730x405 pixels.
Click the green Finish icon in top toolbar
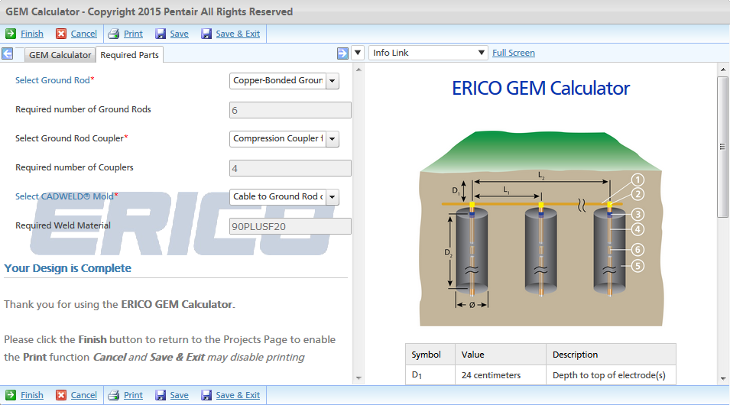pyautogui.click(x=10, y=34)
